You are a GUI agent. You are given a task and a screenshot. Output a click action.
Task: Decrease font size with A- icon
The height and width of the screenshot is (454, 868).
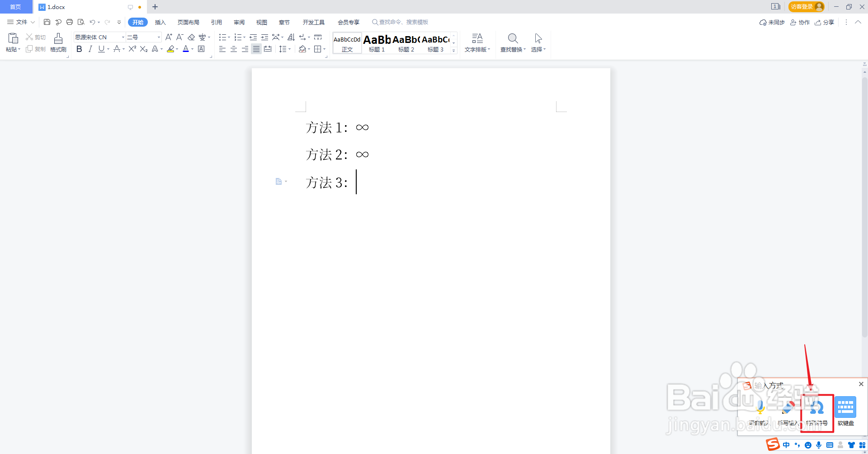coord(179,37)
